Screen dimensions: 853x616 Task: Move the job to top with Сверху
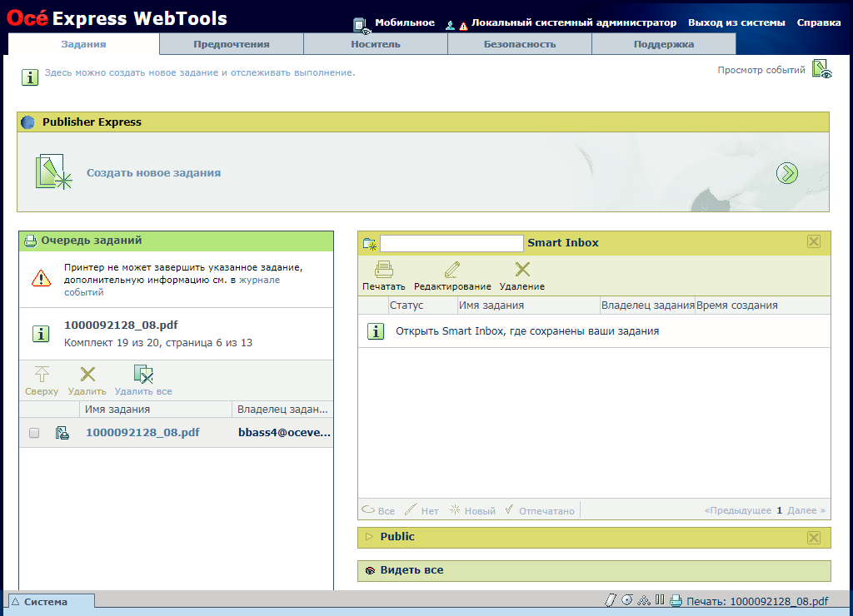(42, 380)
